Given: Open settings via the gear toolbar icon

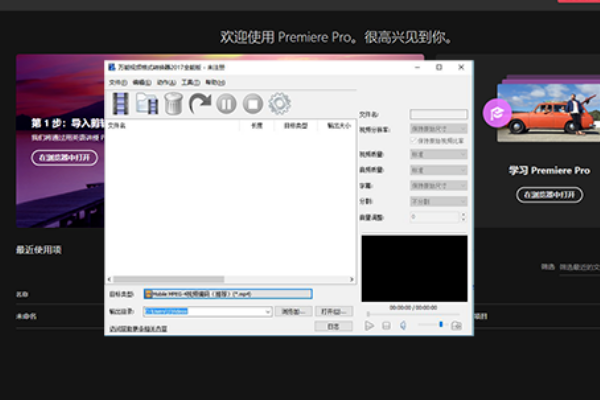Looking at the screenshot, I should (x=279, y=104).
